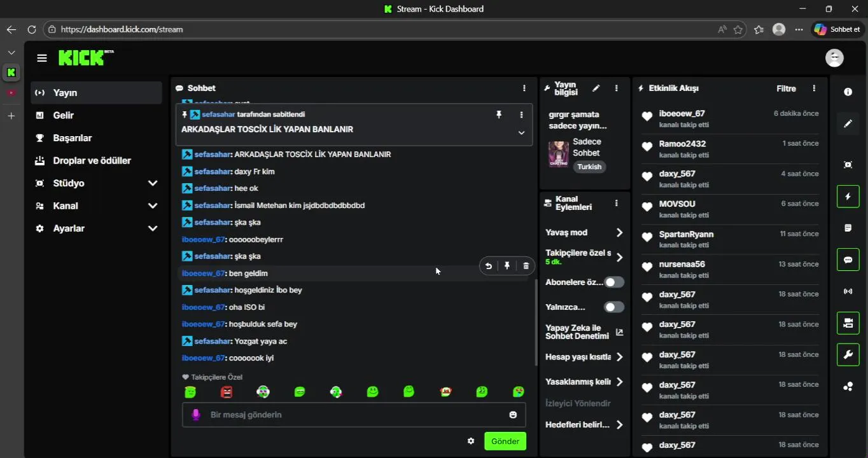The image size is (868, 458).
Task: Click MOVSOU in the activity feed
Action: (x=677, y=204)
